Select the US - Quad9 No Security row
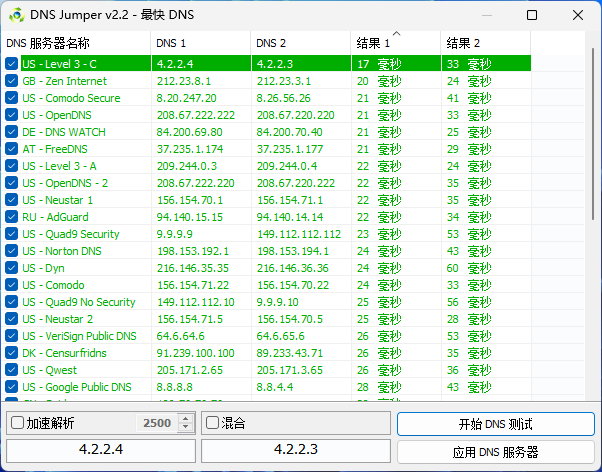Screen dimensions: 602x472 point(268,302)
